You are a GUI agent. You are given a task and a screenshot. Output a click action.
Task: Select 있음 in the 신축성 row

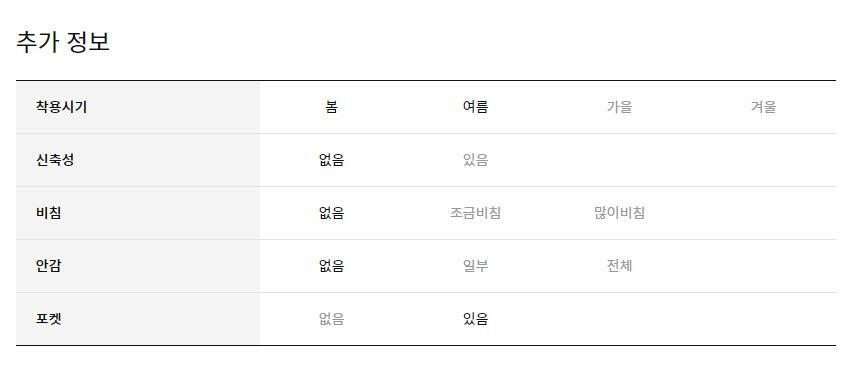475,160
